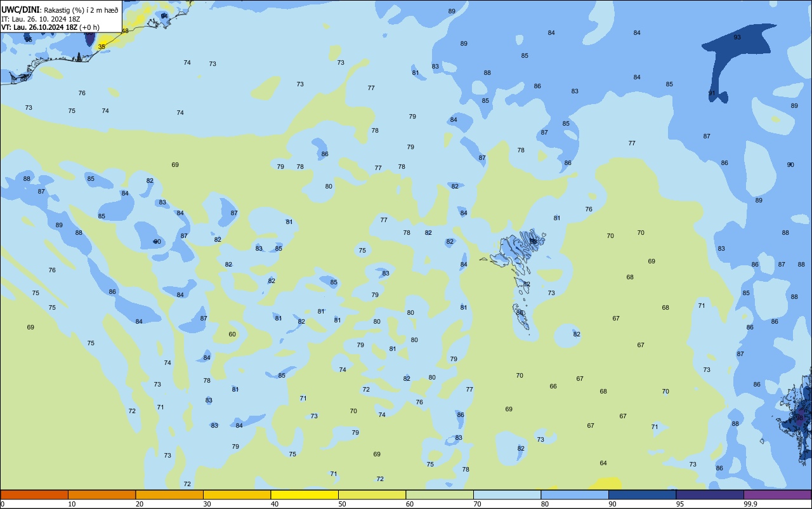
Task: Click the legend tick label "99.9"
Action: coord(751,504)
